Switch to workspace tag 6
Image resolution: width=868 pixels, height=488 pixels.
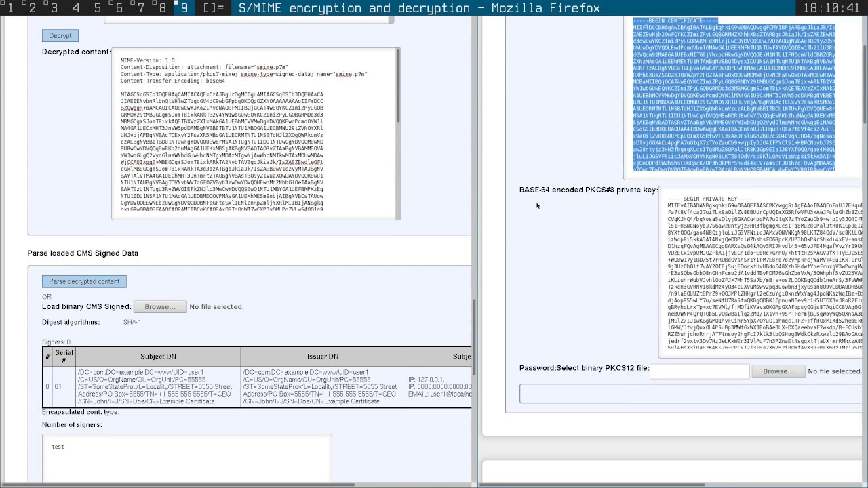120,8
